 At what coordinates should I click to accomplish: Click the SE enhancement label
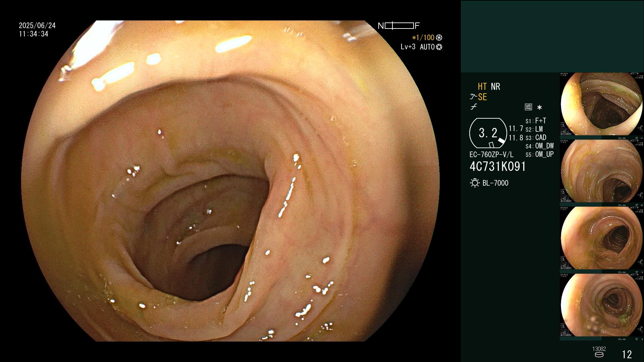(x=482, y=97)
